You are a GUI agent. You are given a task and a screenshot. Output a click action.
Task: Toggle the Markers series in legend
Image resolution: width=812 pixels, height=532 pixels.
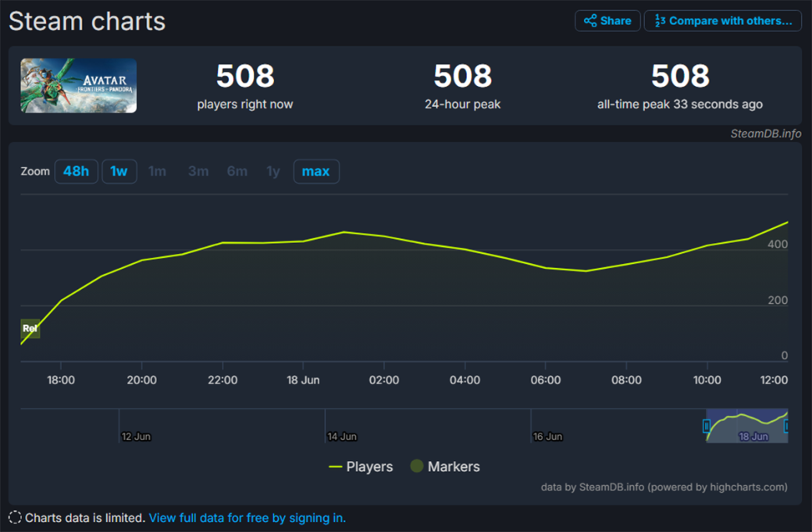click(445, 466)
